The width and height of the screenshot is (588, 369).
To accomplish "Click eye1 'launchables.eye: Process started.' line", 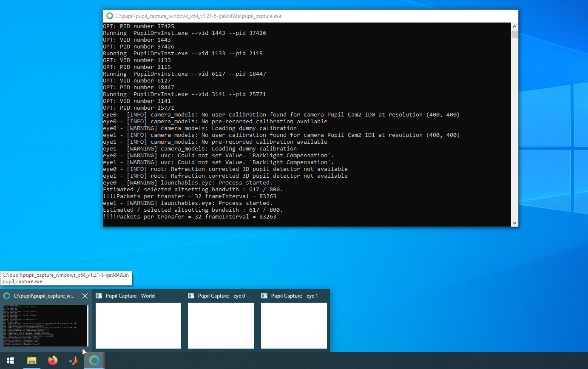I will tap(188, 203).
